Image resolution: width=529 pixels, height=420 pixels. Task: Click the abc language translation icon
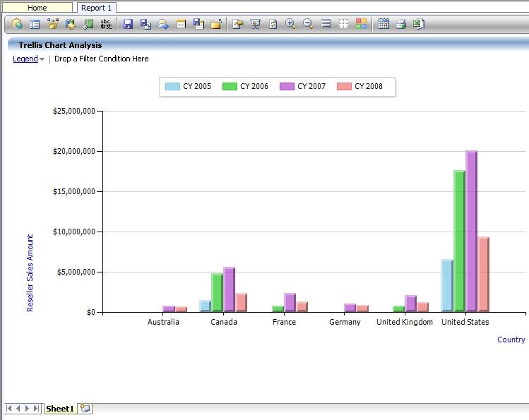106,24
